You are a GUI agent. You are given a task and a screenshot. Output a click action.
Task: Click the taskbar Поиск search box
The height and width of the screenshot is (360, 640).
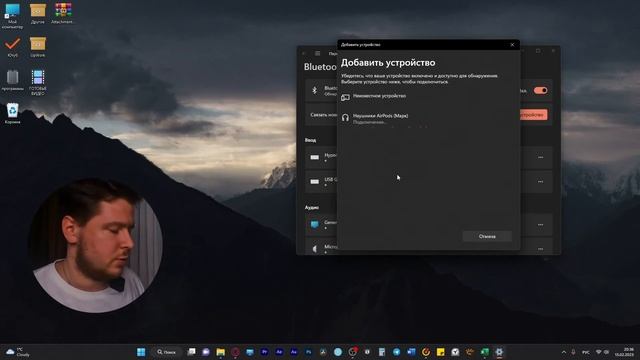[167, 352]
